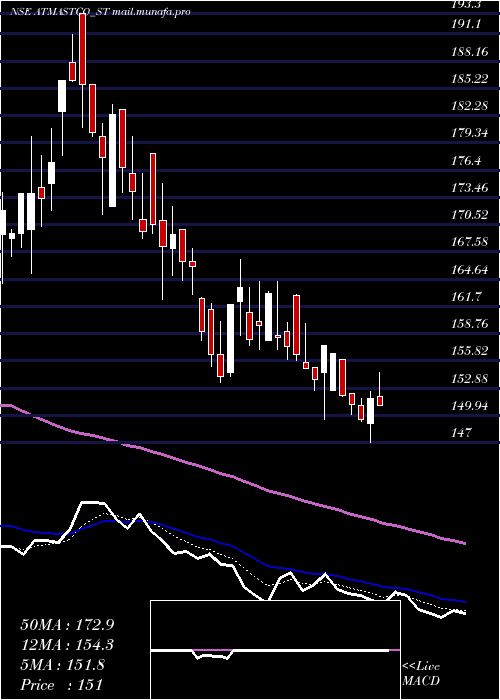The height and width of the screenshot is (700, 500).
Task: Click the 161.7 price axis label
Action: coord(467,297)
